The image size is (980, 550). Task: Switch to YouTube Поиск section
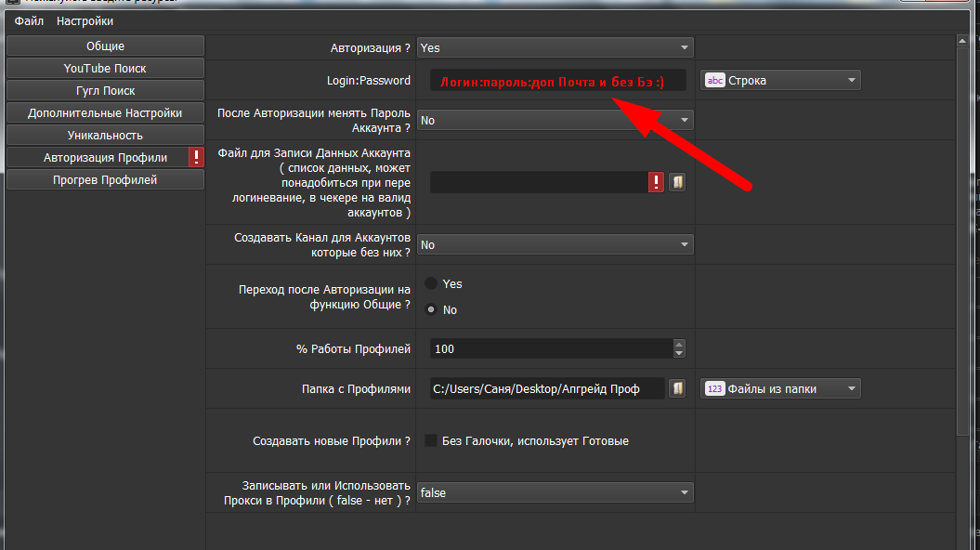click(105, 69)
